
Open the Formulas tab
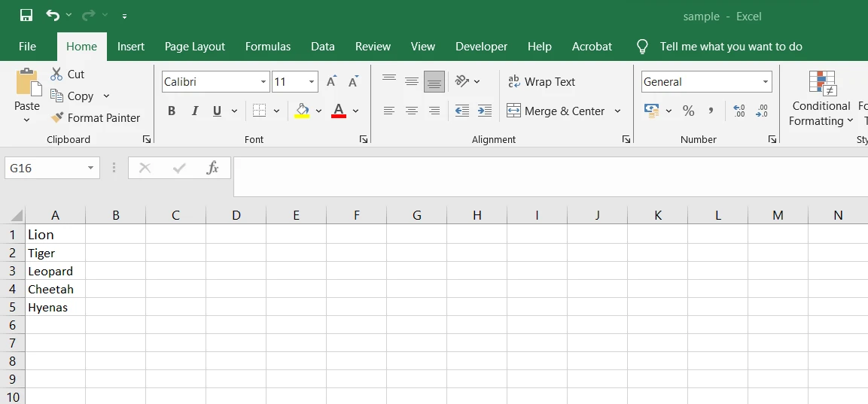[x=268, y=47]
